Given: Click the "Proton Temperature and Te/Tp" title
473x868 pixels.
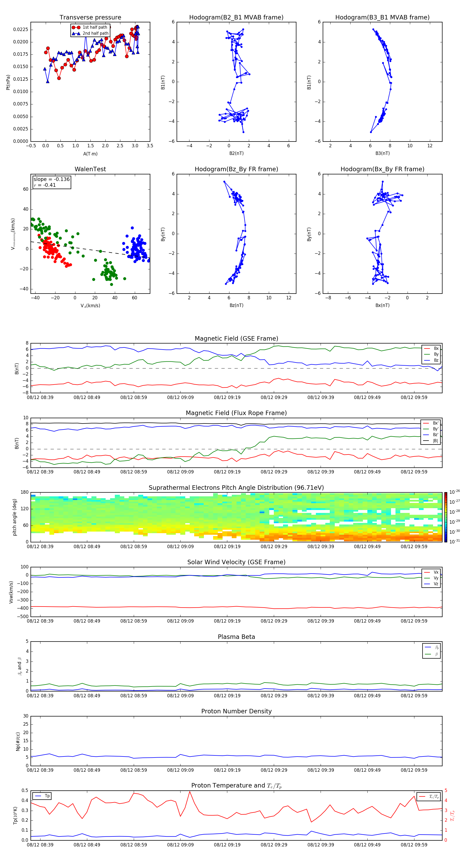Looking at the screenshot, I should [x=236, y=786].
